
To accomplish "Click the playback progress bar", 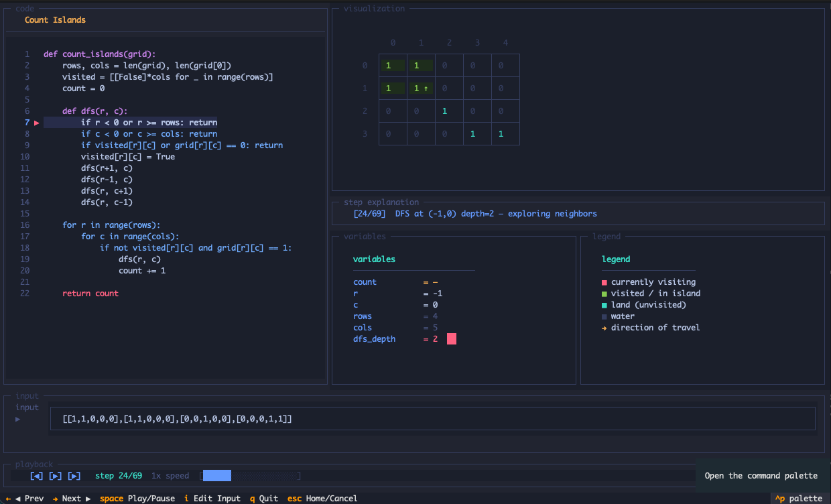I will tap(250, 476).
